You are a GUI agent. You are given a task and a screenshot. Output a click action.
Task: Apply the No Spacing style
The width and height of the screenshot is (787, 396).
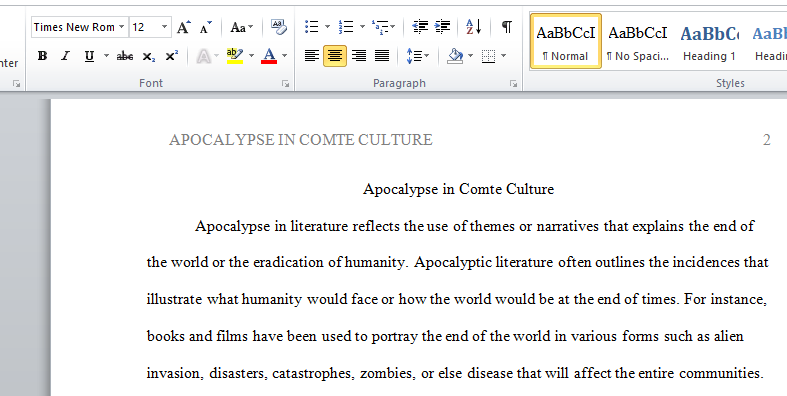click(x=637, y=41)
